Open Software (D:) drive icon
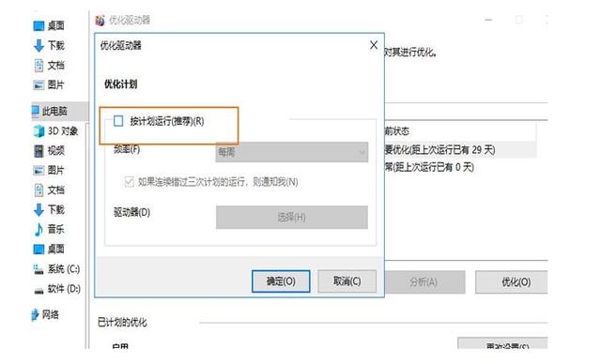Screen dimensions: 601x364 coord(39,291)
